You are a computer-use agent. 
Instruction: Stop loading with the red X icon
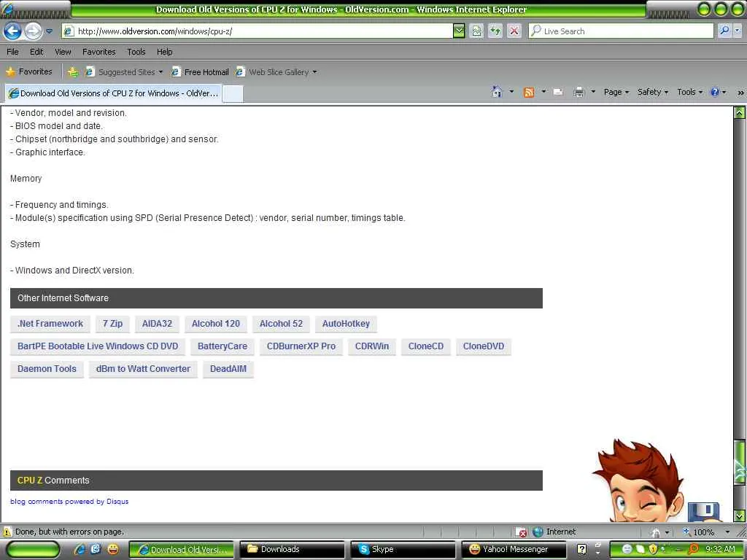point(514,31)
